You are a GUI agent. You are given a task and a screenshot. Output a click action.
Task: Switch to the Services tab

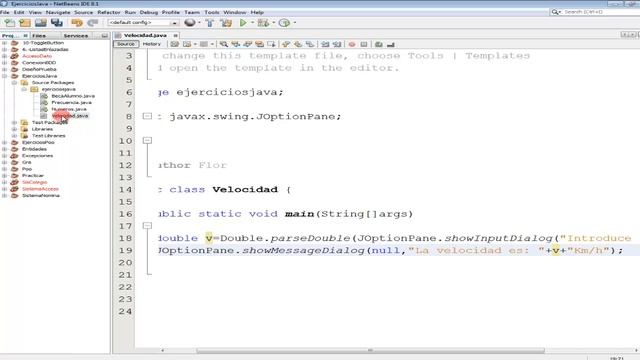[x=76, y=36]
